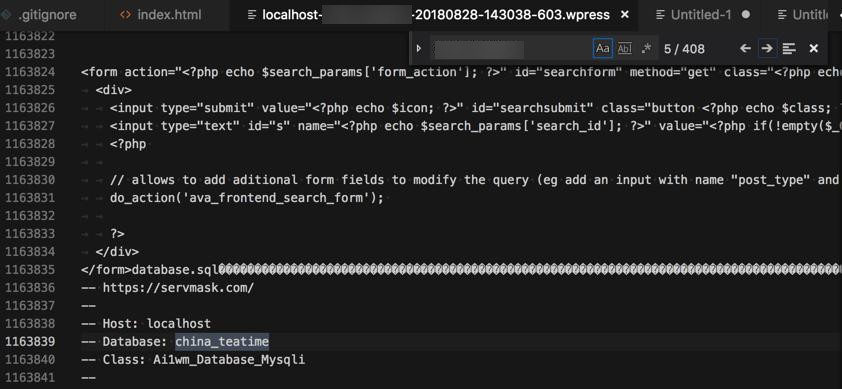Click line number 1163835 in gutter

30,269
